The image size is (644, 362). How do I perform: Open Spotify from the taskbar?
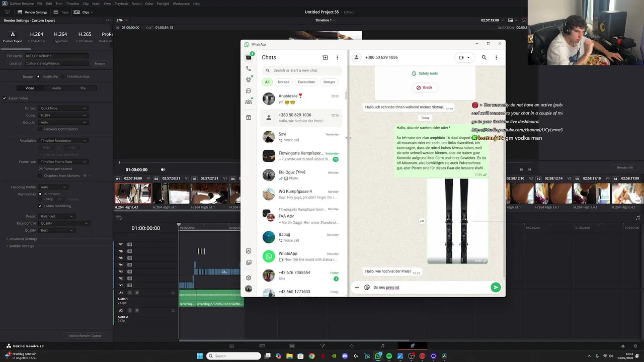pos(389,356)
